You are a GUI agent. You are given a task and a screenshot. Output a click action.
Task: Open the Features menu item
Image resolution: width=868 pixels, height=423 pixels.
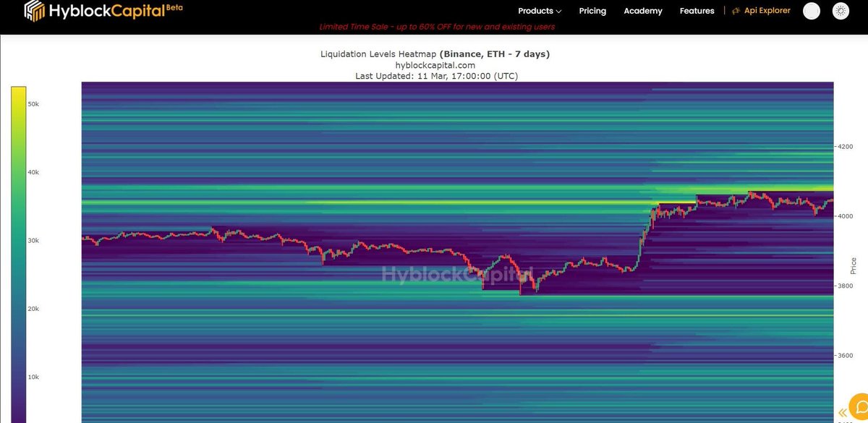(x=697, y=11)
